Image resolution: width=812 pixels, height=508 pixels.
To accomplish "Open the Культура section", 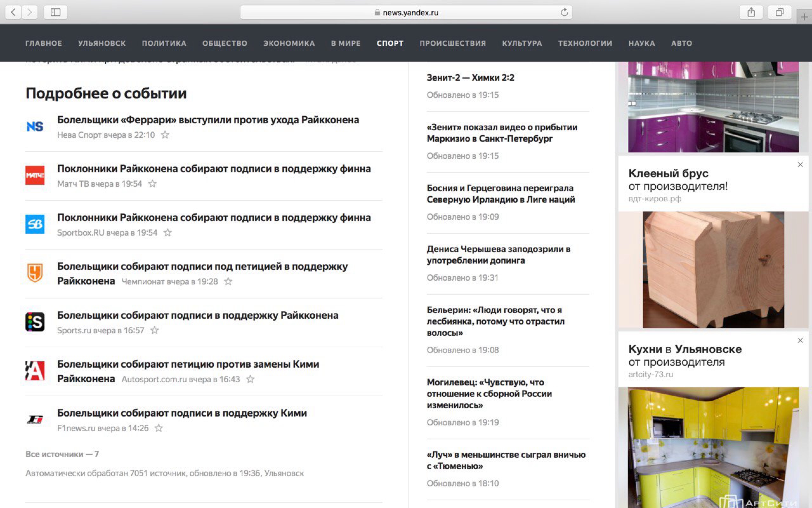I will 522,43.
